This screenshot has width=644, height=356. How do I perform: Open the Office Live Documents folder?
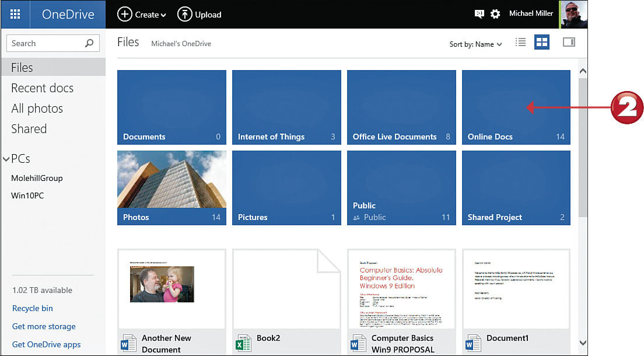(x=401, y=107)
